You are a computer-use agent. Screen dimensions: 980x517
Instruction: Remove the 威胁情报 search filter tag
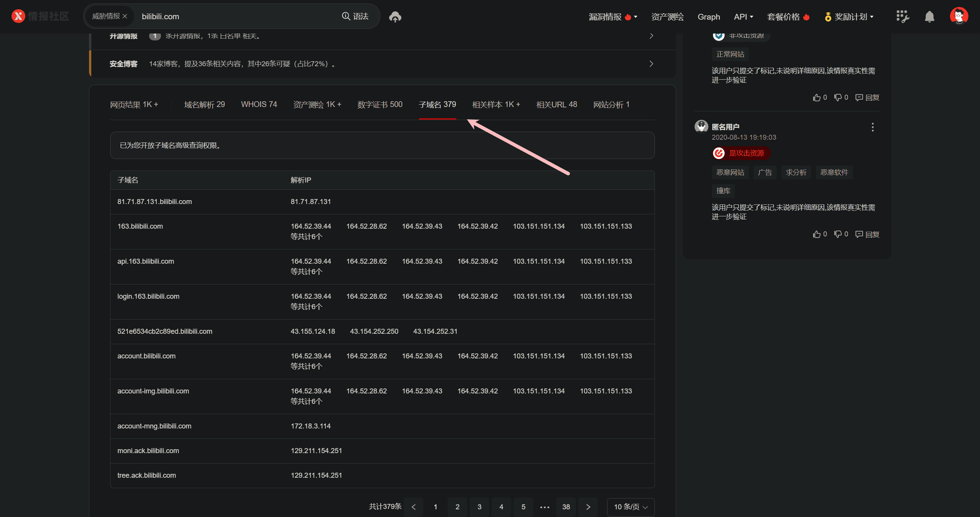click(125, 16)
